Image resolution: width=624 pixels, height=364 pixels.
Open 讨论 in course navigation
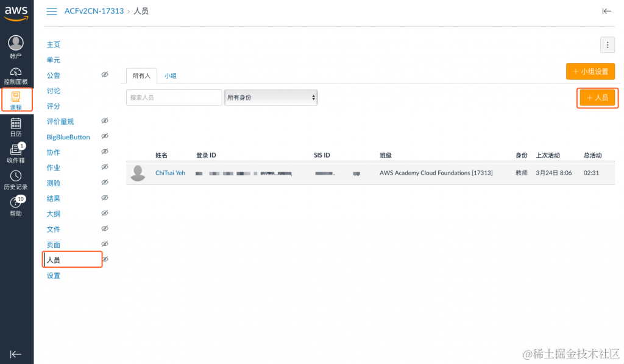pos(54,91)
